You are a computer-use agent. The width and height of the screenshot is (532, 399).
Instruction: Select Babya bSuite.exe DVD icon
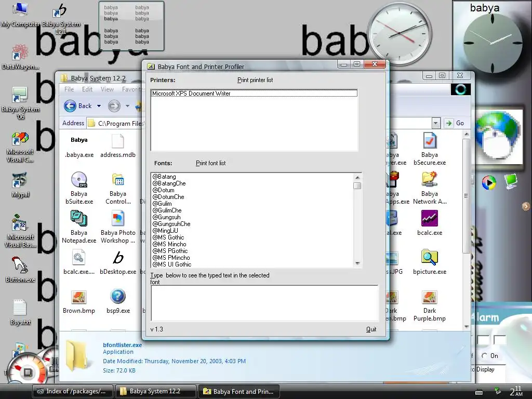79,188
